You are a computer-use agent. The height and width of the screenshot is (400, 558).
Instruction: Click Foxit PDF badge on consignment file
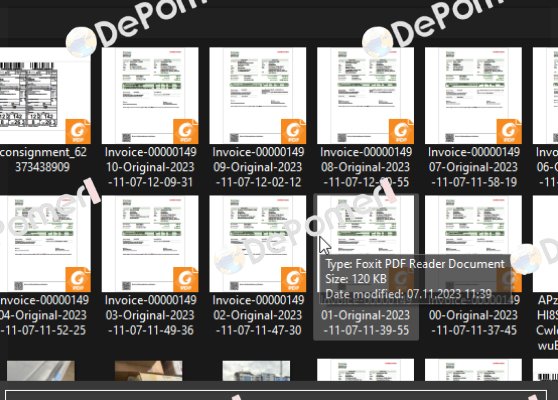click(78, 131)
